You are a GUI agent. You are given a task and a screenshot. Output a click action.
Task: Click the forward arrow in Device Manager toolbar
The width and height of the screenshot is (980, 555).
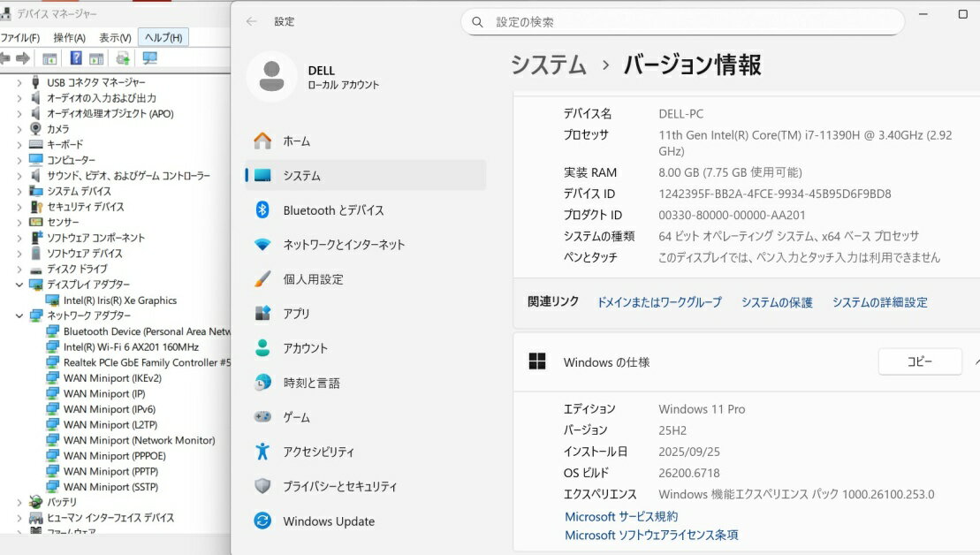(23, 58)
